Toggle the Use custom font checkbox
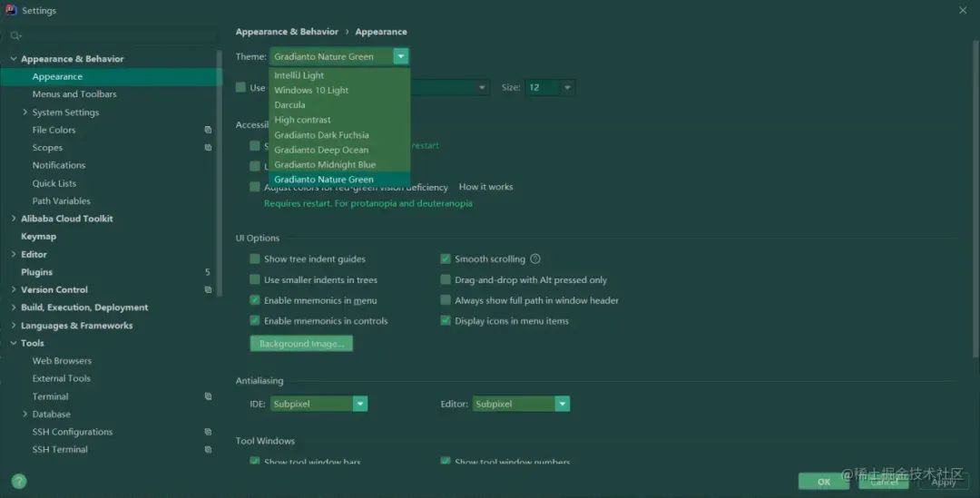The width and height of the screenshot is (980, 498). click(x=240, y=87)
